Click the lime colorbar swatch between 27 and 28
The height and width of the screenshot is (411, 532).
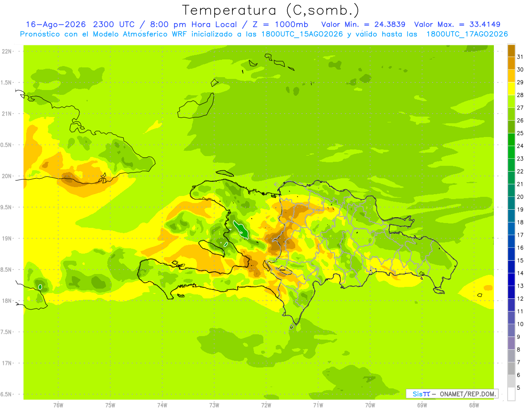511,101
